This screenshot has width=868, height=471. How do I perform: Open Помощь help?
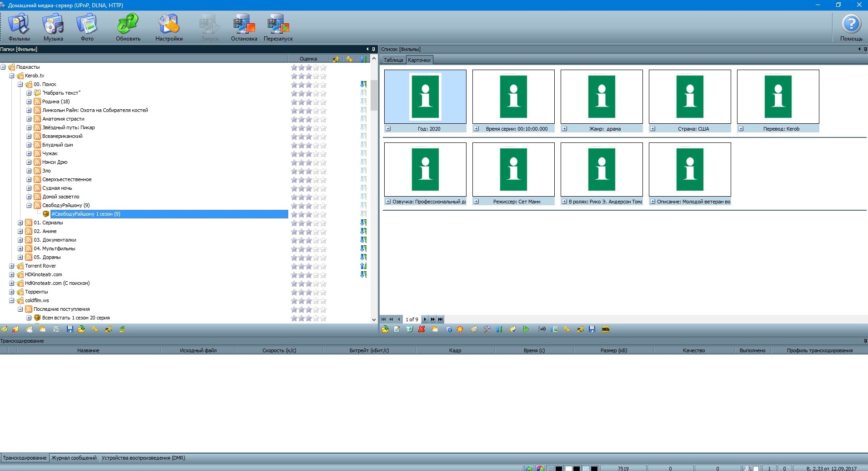click(x=851, y=27)
